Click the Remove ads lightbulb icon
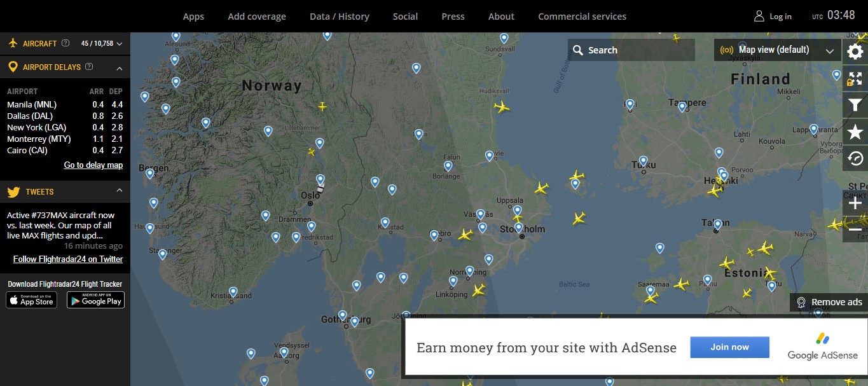The image size is (868, 386). (801, 303)
